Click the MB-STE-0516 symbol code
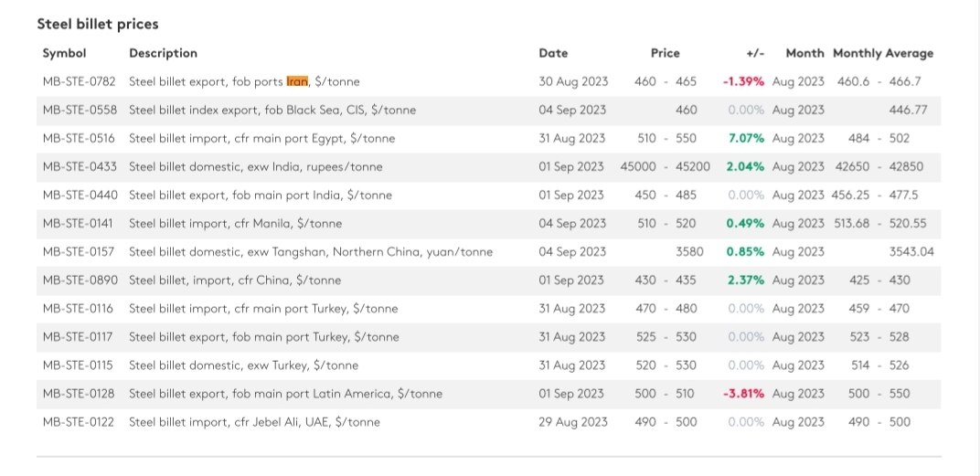 pyautogui.click(x=79, y=138)
